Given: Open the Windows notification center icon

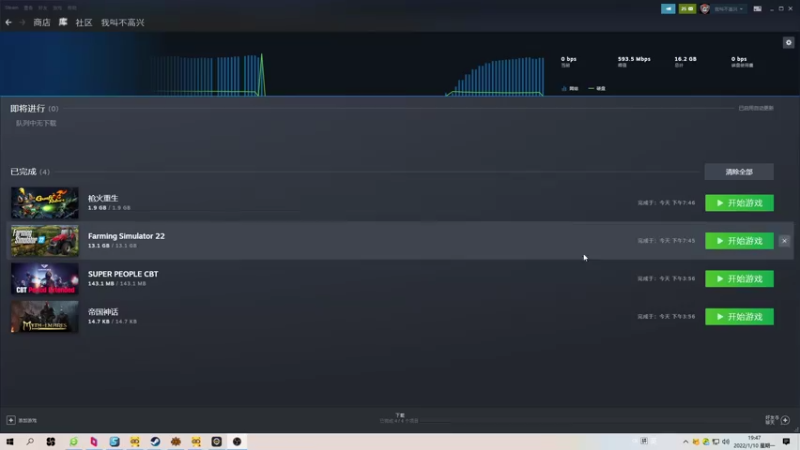Looking at the screenshot, I should 786,442.
